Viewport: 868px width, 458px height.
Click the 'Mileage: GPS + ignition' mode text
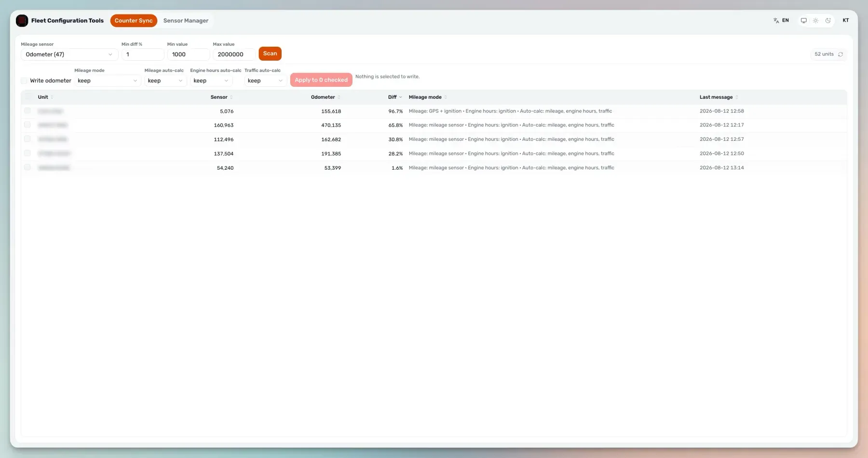[435, 111]
